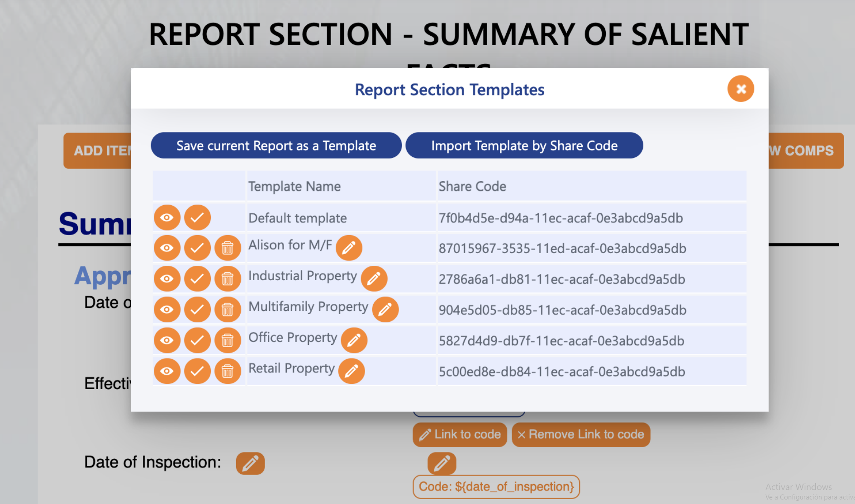Delete the Retail Property template

tap(228, 371)
